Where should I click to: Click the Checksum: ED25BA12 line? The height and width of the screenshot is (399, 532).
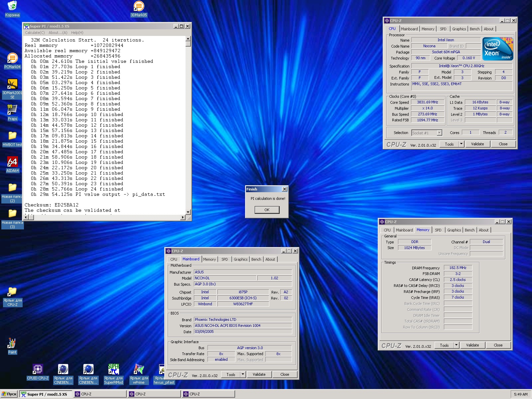click(x=52, y=205)
